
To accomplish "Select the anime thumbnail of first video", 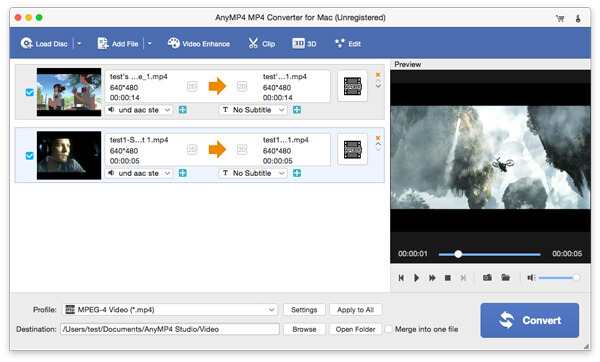I will click(x=69, y=92).
